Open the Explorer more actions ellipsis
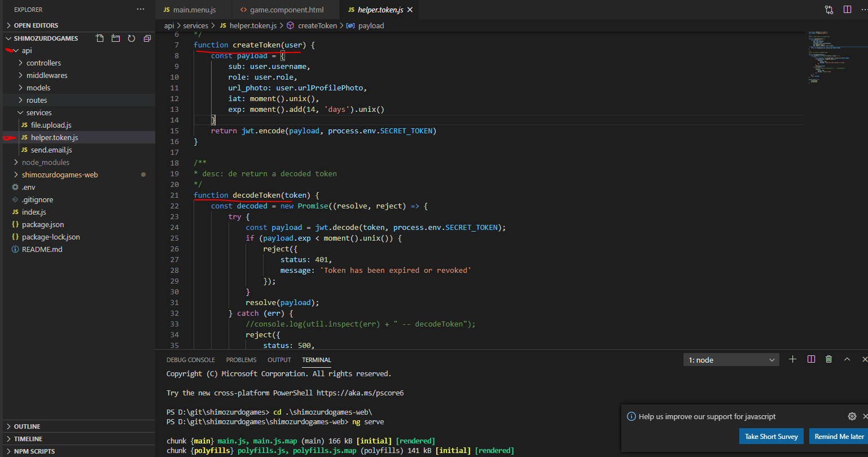 click(x=141, y=10)
